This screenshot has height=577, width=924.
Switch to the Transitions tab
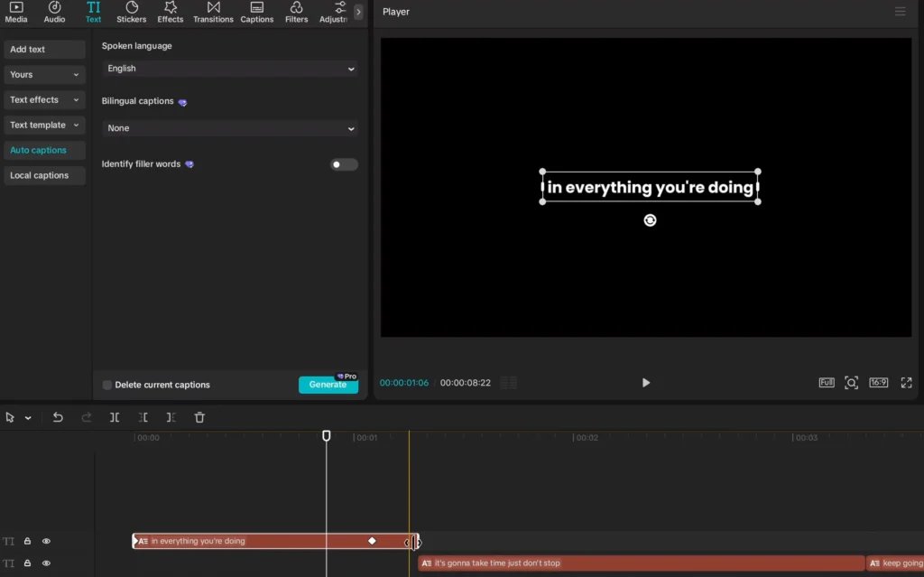pyautogui.click(x=213, y=12)
